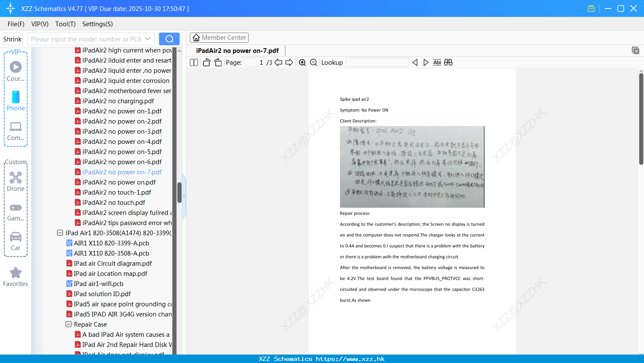644x363 pixels.
Task: Open the VIP(V) menu
Action: coord(40,24)
